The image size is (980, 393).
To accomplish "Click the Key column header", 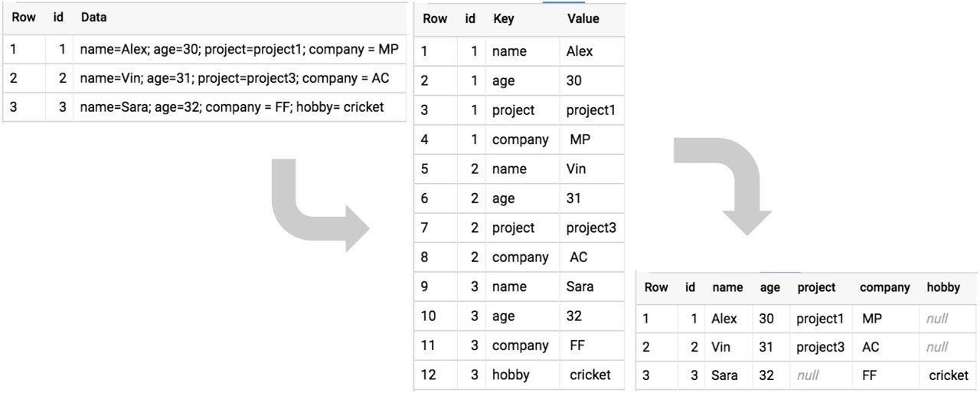I will point(503,18).
